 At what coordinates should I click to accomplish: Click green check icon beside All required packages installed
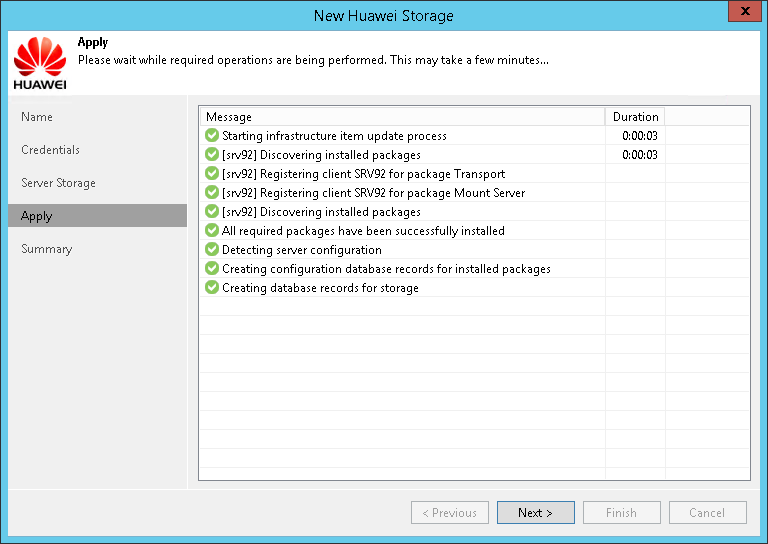(212, 230)
